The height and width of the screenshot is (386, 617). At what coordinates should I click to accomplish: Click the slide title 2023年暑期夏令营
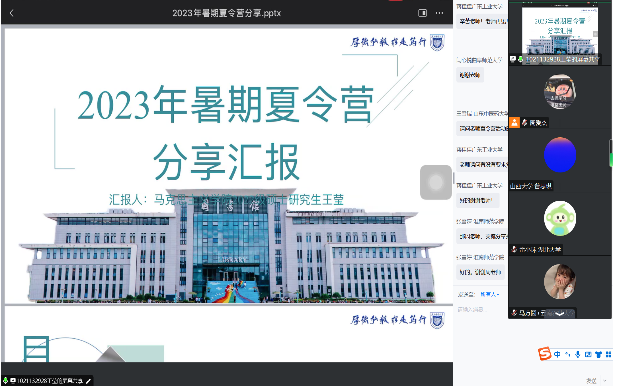[225, 105]
